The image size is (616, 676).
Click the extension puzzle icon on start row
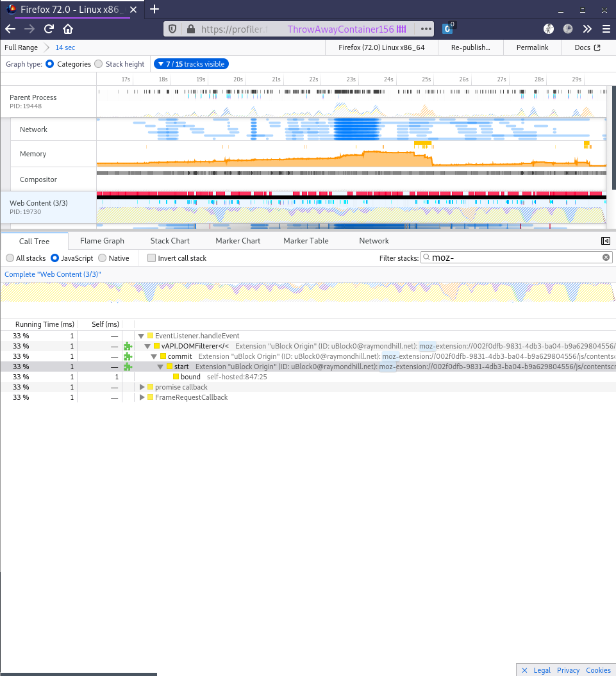coord(128,367)
